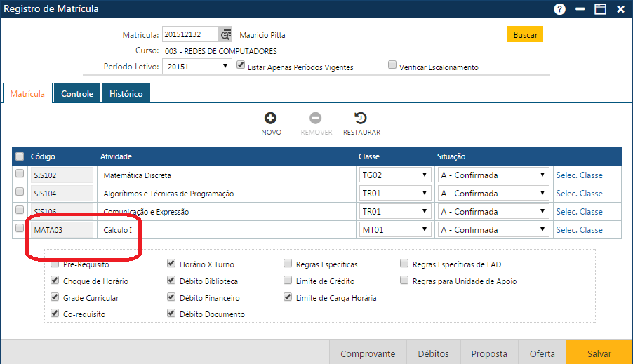Click the Matrícula search lookup icon
This screenshot has width=633, height=364.
[x=225, y=34]
